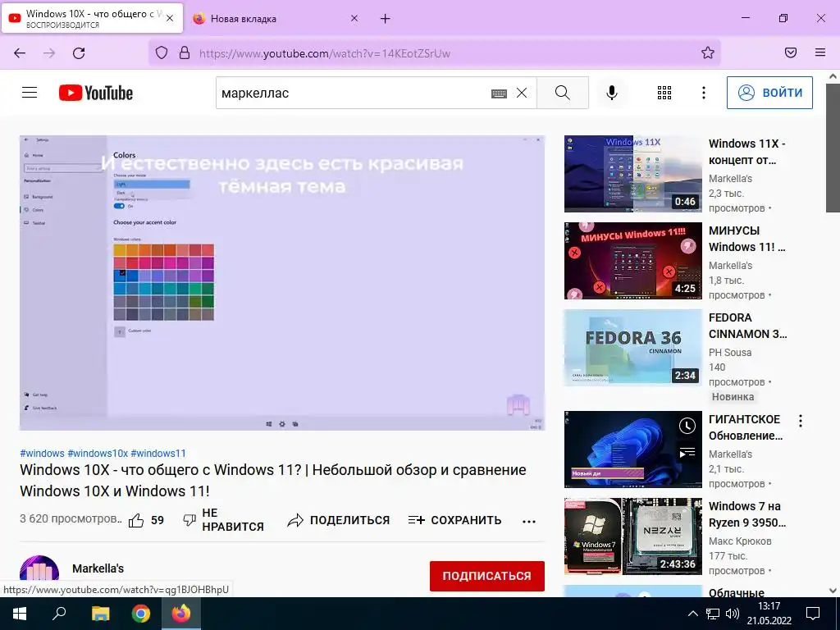Open the МИНУСЫ Windows 11 video thumbnail
840x630 pixels.
coord(632,261)
